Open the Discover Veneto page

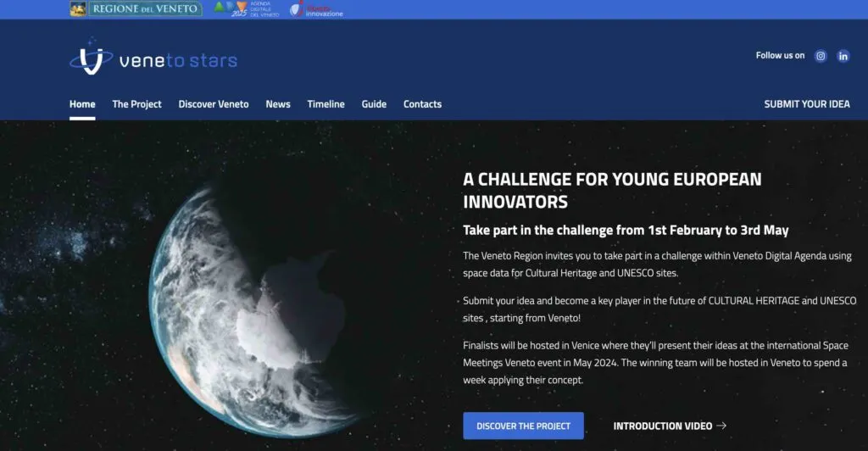[x=213, y=104]
